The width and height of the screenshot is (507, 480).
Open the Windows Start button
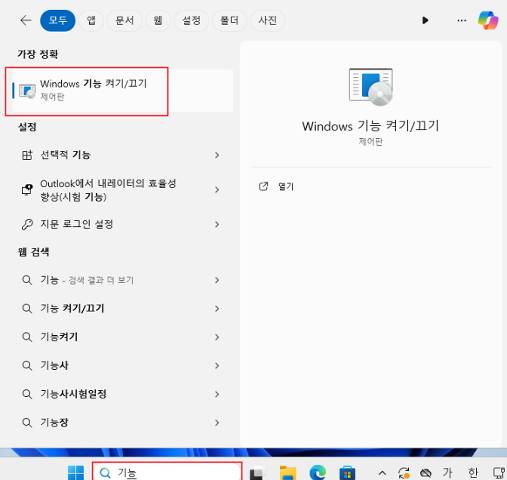pyautogui.click(x=76, y=472)
